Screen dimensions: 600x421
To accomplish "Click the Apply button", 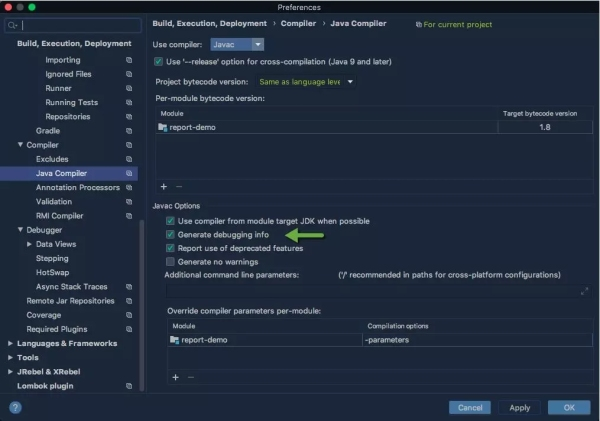I will click(520, 408).
